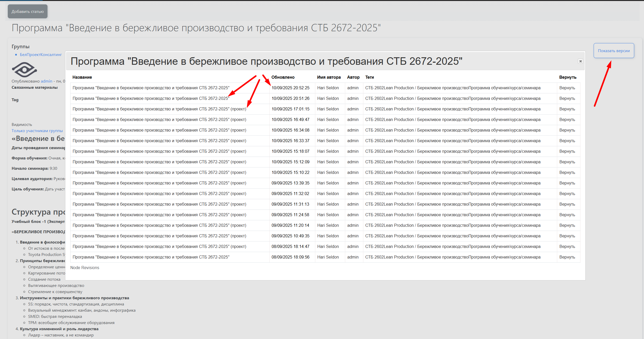Revert to revision dated 09/09/2025 13:39:35
The width and height of the screenshot is (644, 339).
(x=567, y=183)
